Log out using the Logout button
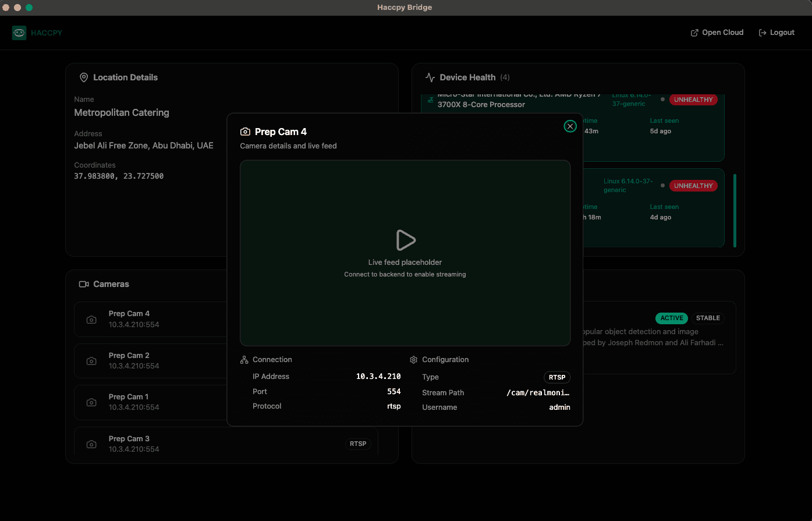The width and height of the screenshot is (812, 521). [776, 33]
